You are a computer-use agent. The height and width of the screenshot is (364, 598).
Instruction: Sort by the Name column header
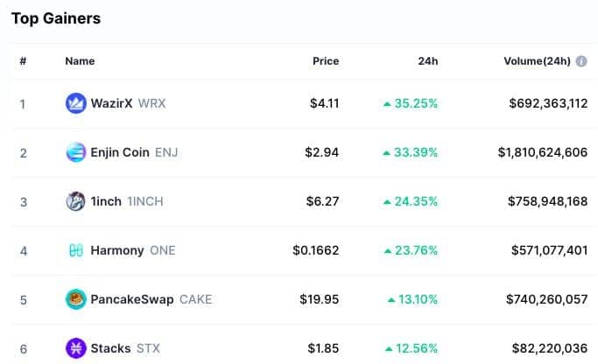(80, 61)
